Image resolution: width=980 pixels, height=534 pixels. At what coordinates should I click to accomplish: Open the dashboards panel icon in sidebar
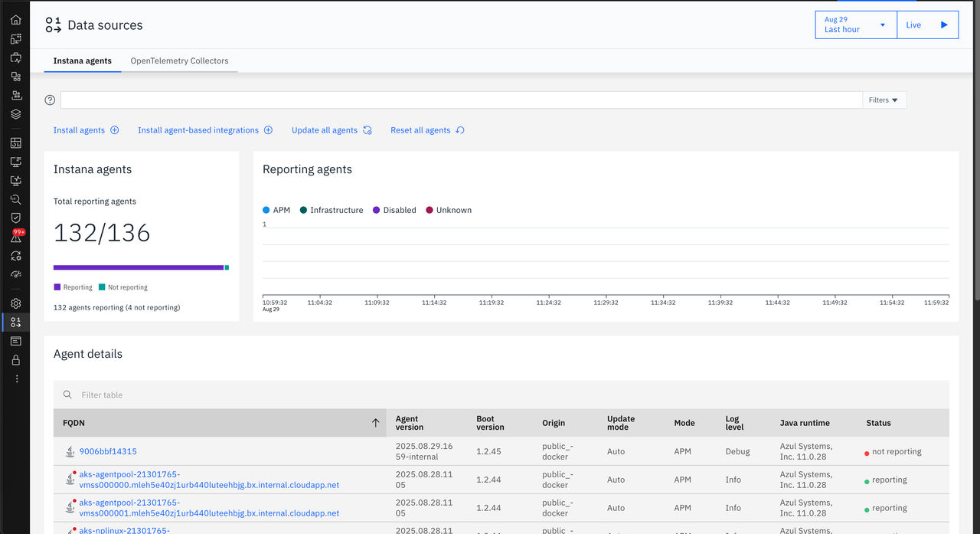click(15, 143)
